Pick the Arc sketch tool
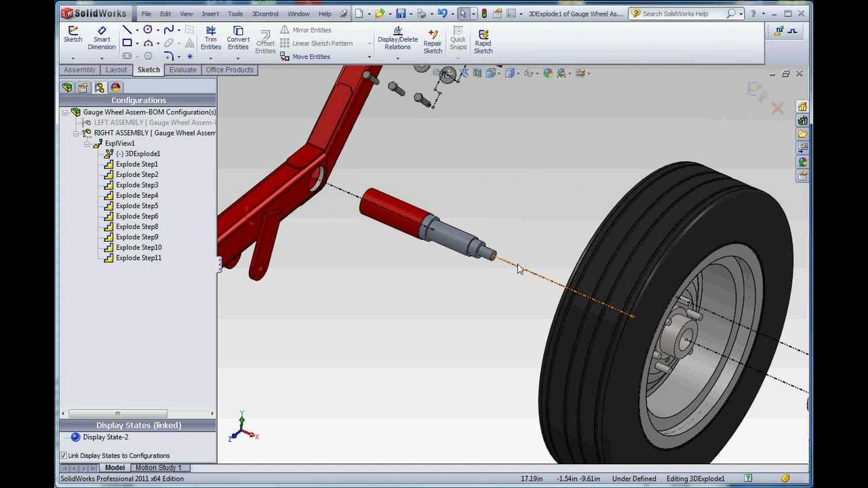868x488 pixels. coord(148,43)
